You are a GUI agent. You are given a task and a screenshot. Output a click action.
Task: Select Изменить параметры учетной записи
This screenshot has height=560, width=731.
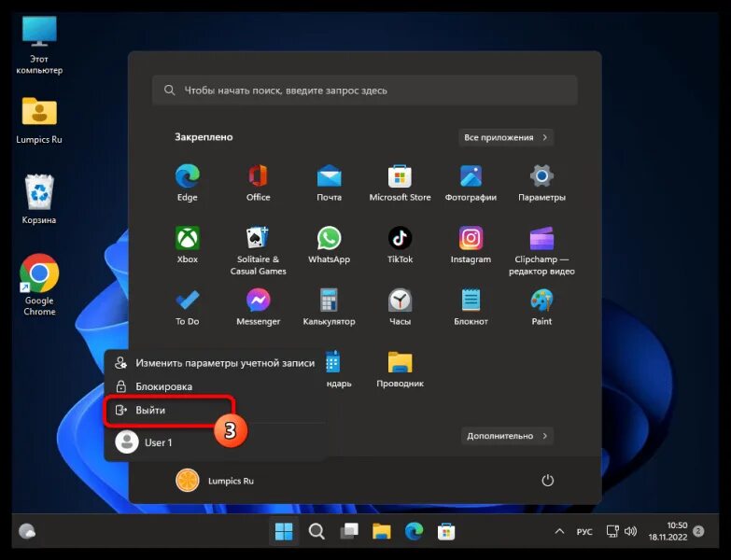(215, 363)
